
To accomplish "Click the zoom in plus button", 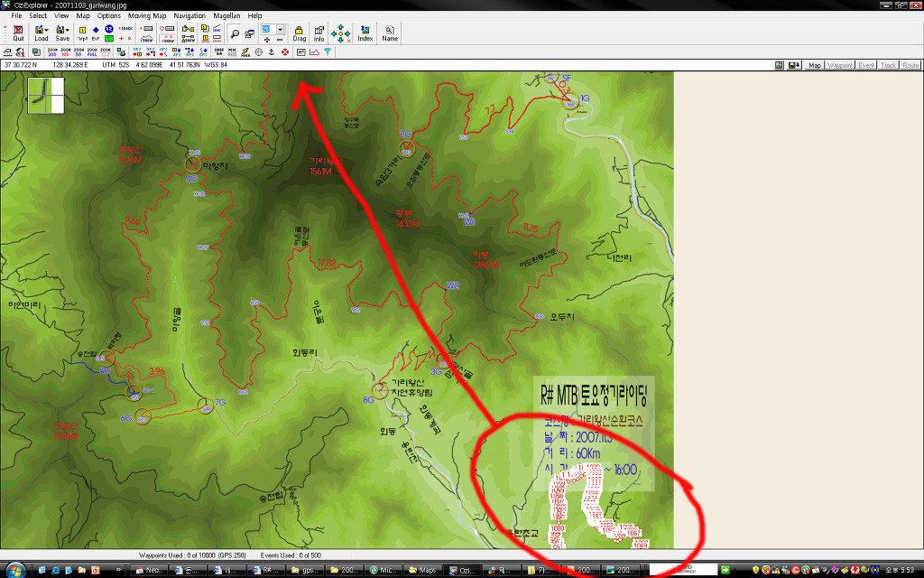I will click(267, 39).
